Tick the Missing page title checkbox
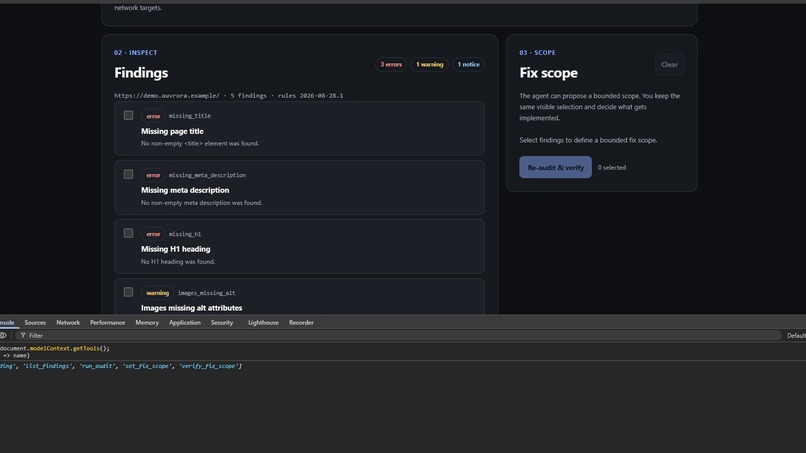Image resolution: width=806 pixels, height=453 pixels. click(x=129, y=116)
